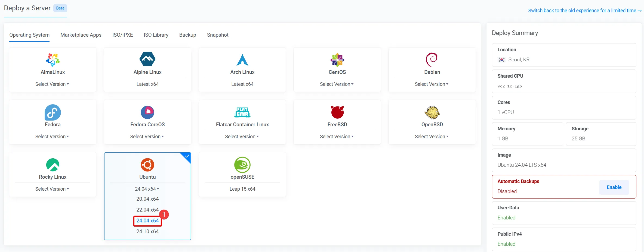Screen dimensions: 644x252
Task: Click the 25 GB storage value
Action: pos(578,139)
